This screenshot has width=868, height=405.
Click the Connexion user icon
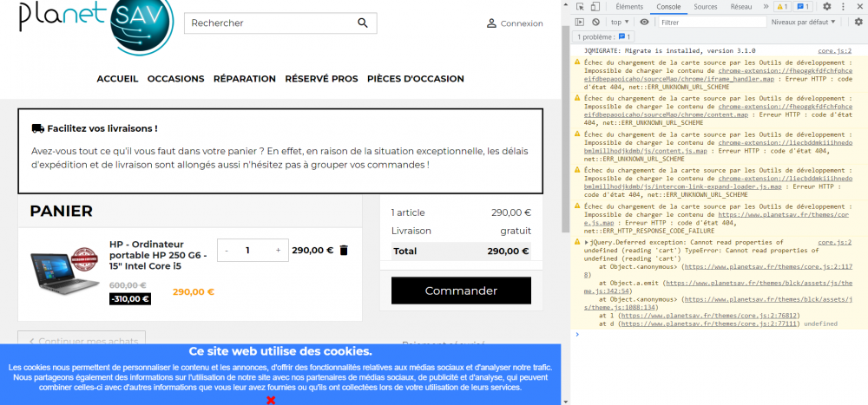coord(491,23)
